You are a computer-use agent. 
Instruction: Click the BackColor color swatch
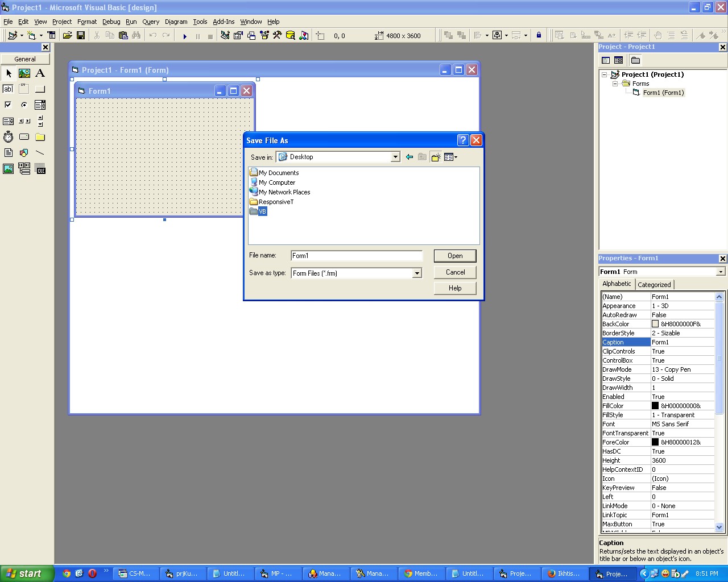(x=654, y=323)
